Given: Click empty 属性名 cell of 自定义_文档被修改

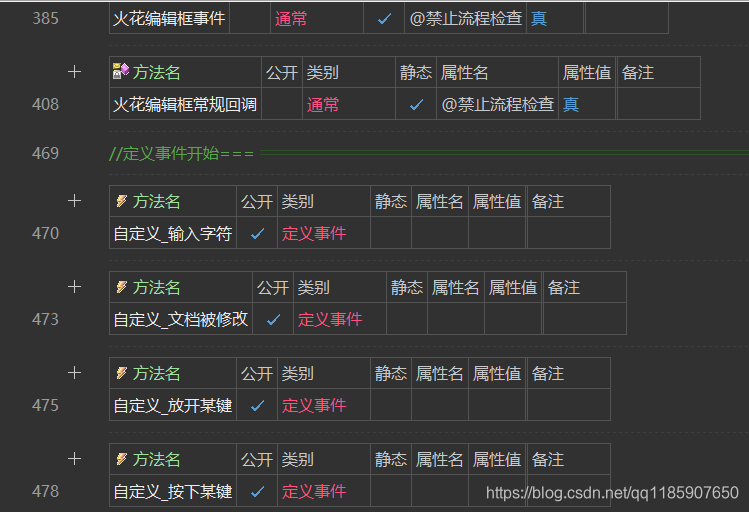Looking at the screenshot, I should click(456, 319).
